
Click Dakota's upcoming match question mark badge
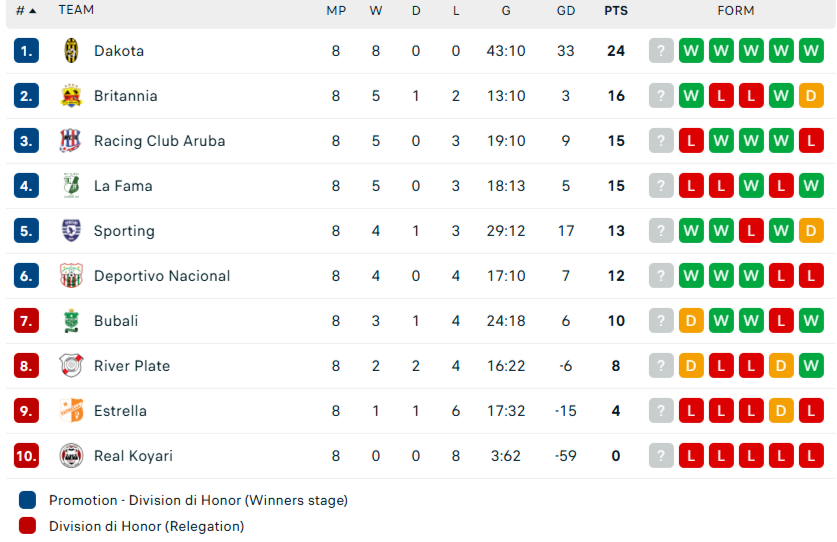click(x=661, y=51)
